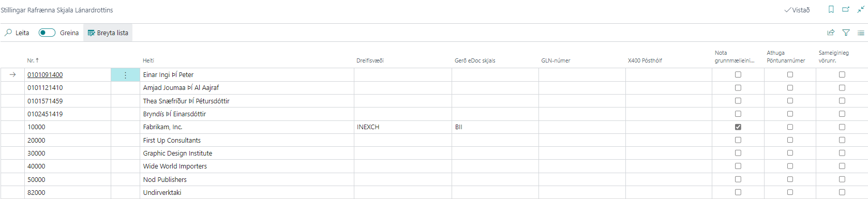Image resolution: width=868 pixels, height=199 pixels.
Task: Click the list view layout icon
Action: click(x=861, y=33)
